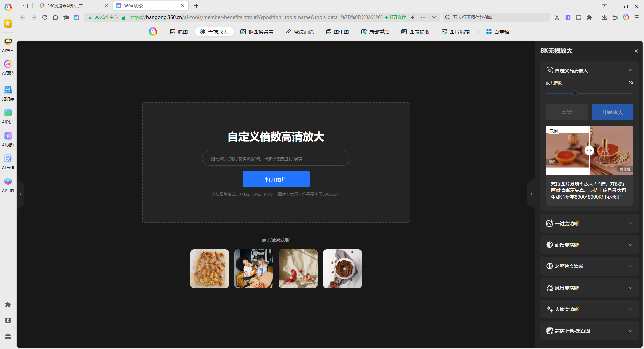
Task: Open the 图片编辑 tool
Action: [456, 32]
